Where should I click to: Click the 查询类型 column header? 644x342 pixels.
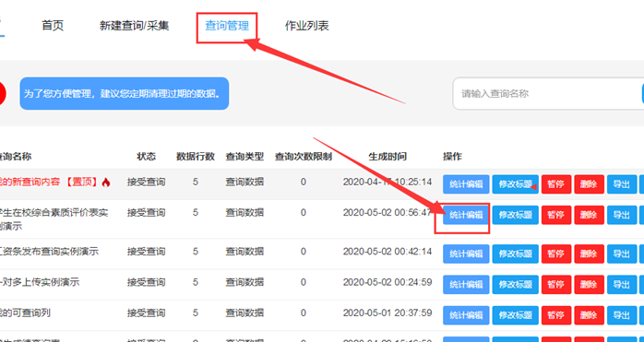pos(244,157)
